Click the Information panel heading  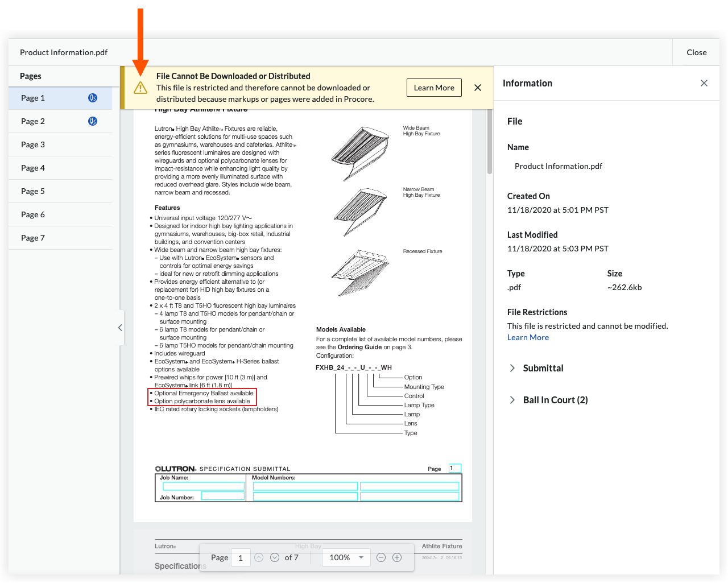[527, 83]
